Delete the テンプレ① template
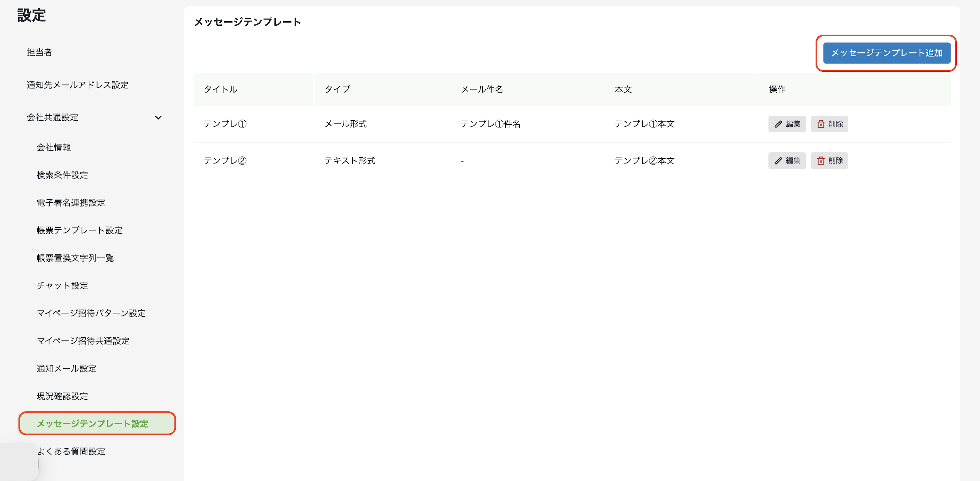The height and width of the screenshot is (481, 980). [x=829, y=124]
